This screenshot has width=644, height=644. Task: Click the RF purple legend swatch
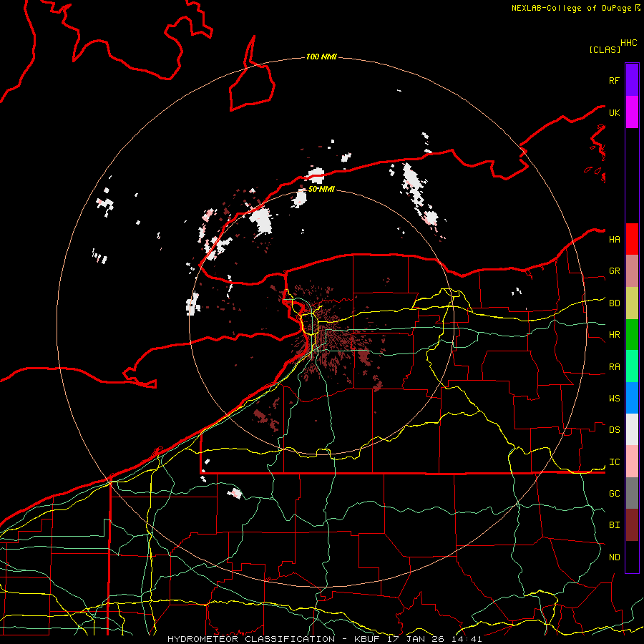632,80
